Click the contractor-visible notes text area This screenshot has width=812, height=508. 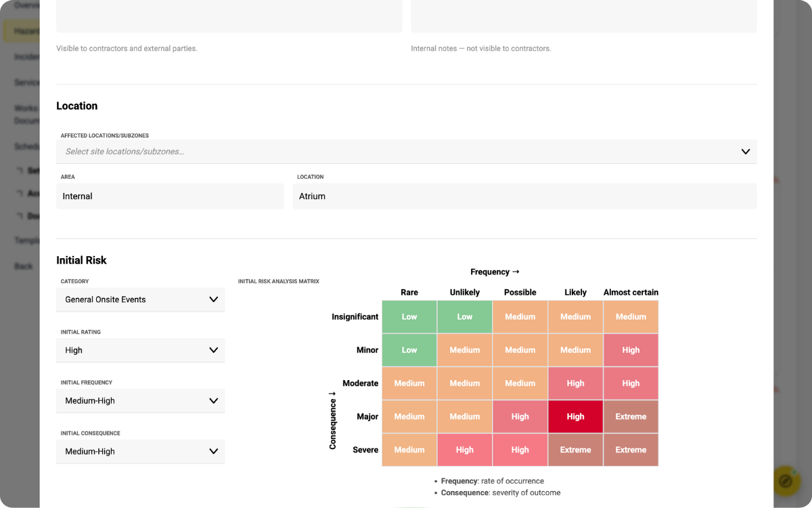click(x=229, y=16)
